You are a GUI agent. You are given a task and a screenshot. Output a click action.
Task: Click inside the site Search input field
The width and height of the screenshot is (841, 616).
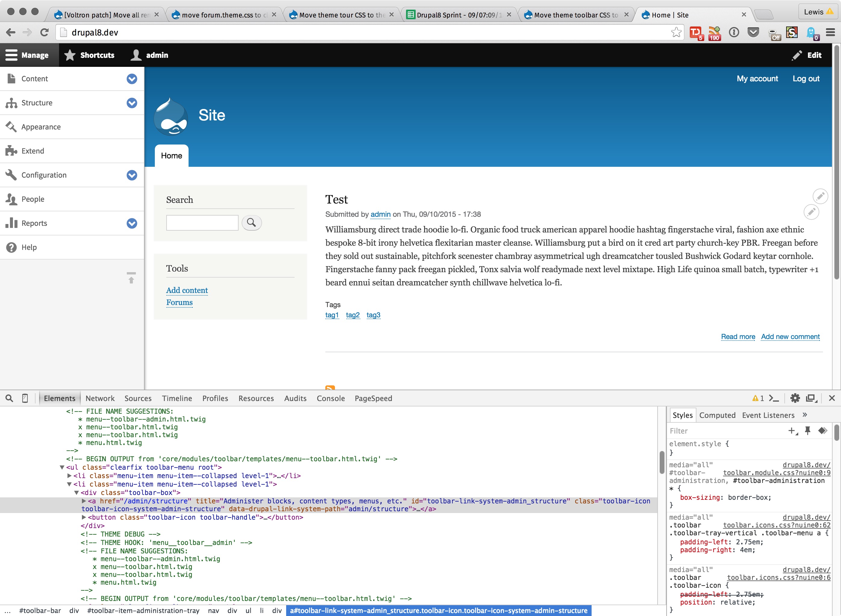coord(202,222)
